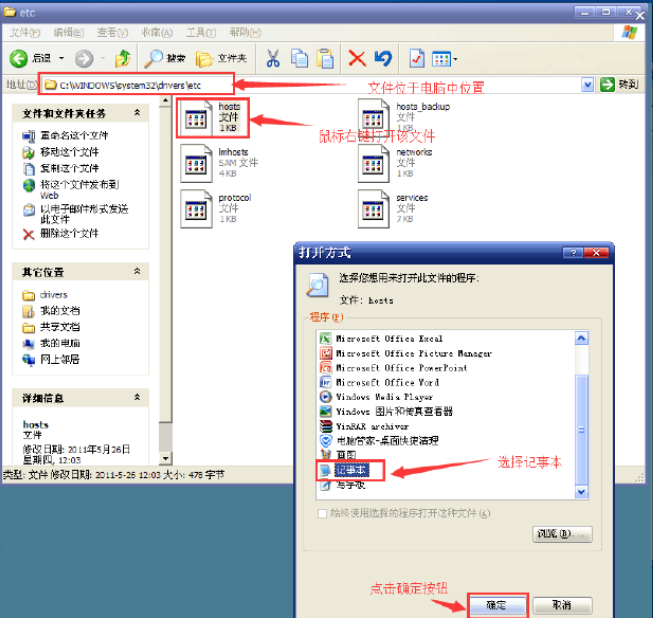Choose Microsoft Office Word entry
653x618 pixels.
coord(379,382)
